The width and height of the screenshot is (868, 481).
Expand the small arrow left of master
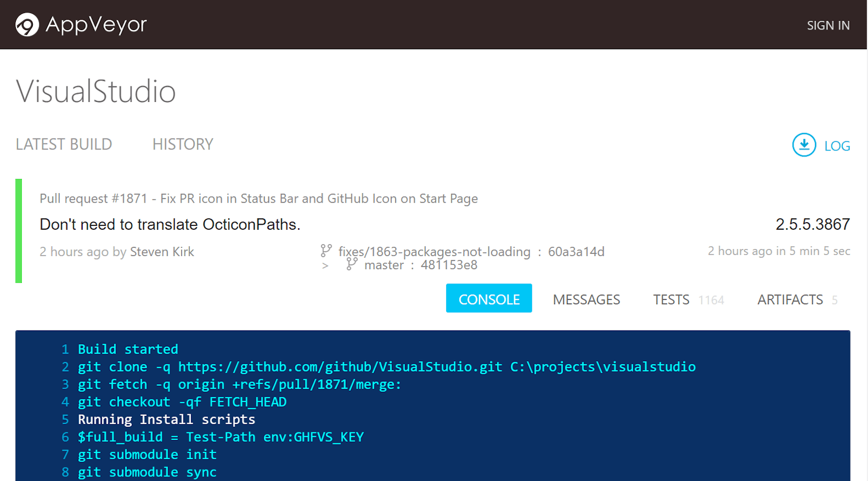click(x=325, y=265)
